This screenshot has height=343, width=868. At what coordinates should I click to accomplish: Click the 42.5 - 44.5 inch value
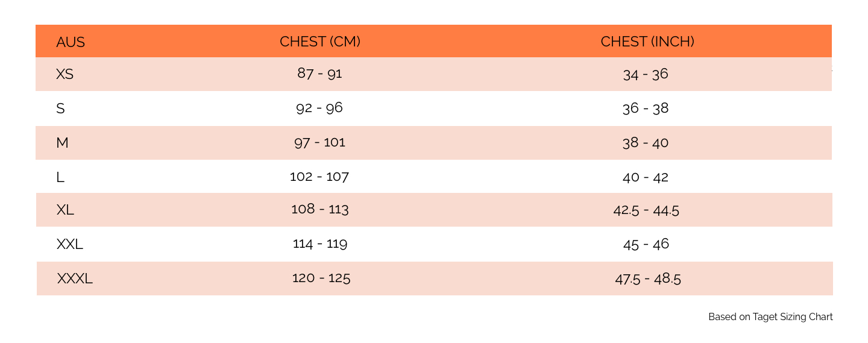646,210
